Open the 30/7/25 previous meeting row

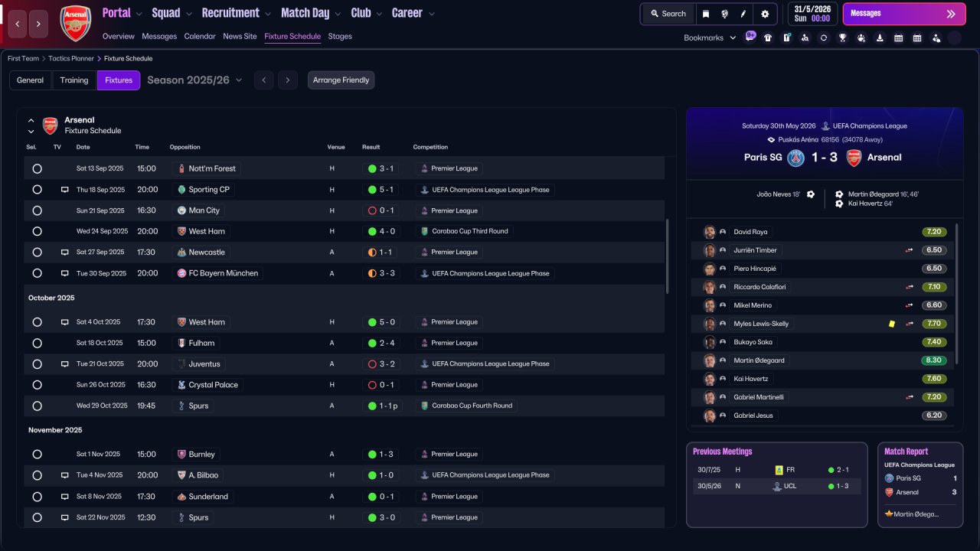pos(777,470)
